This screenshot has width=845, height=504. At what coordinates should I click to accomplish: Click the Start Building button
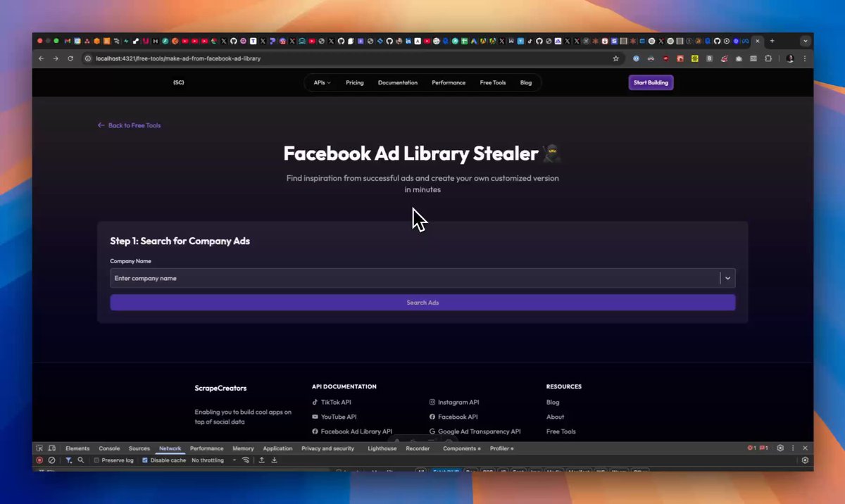tap(651, 83)
